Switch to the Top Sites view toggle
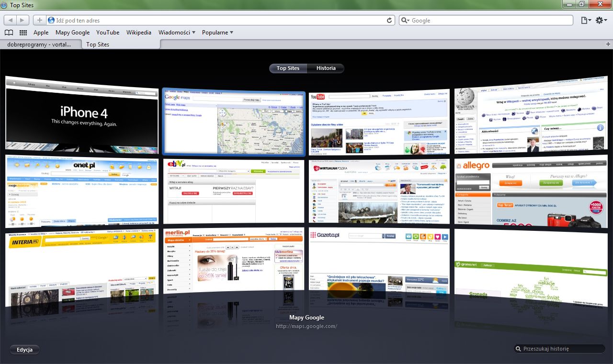Image resolution: width=613 pixels, height=364 pixels. point(288,68)
